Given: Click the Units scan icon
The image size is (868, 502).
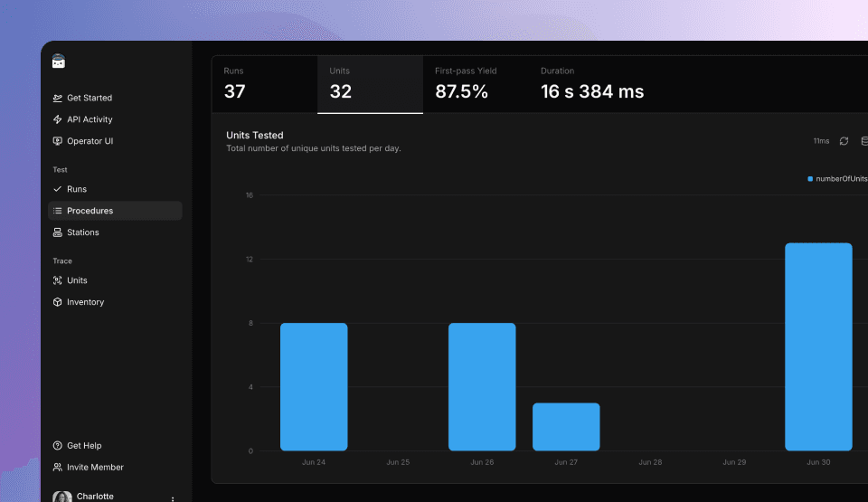Looking at the screenshot, I should [x=58, y=280].
